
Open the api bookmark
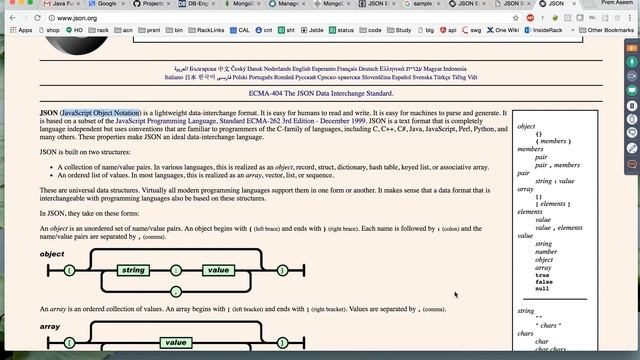click(x=448, y=30)
